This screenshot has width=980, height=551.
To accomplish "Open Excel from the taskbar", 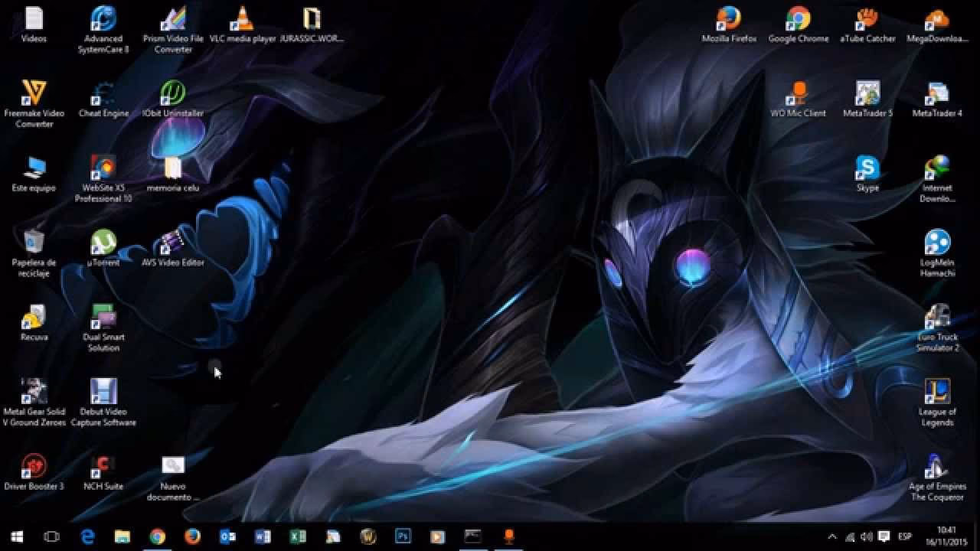I will (x=297, y=537).
